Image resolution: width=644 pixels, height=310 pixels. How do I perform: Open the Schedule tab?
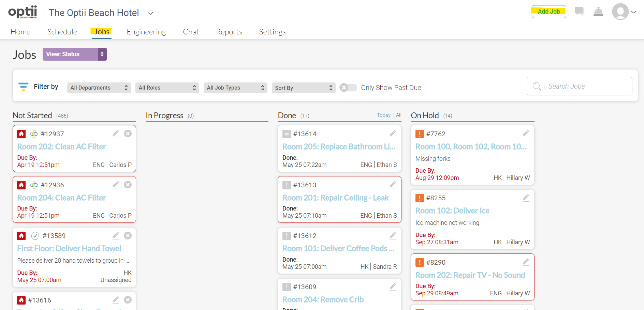[x=62, y=32]
